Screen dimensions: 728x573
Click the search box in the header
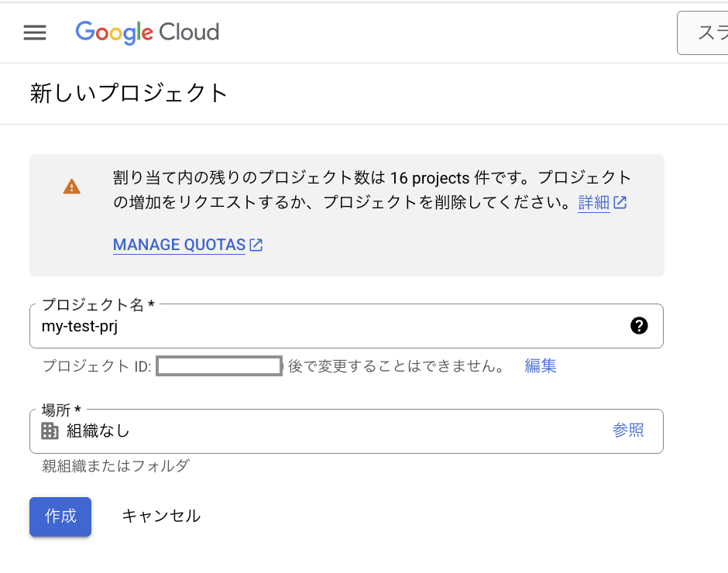click(702, 33)
